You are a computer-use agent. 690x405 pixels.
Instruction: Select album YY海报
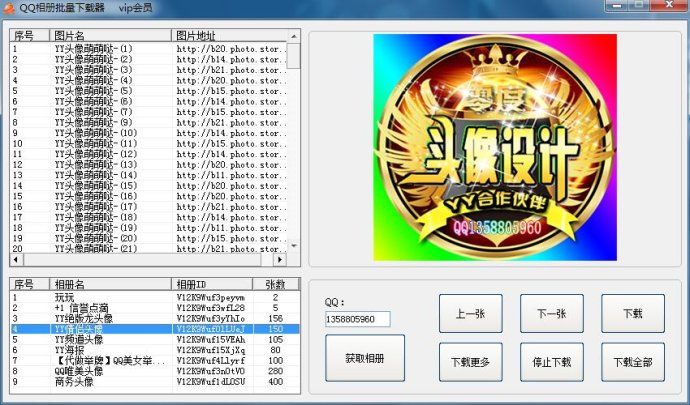tap(154, 350)
